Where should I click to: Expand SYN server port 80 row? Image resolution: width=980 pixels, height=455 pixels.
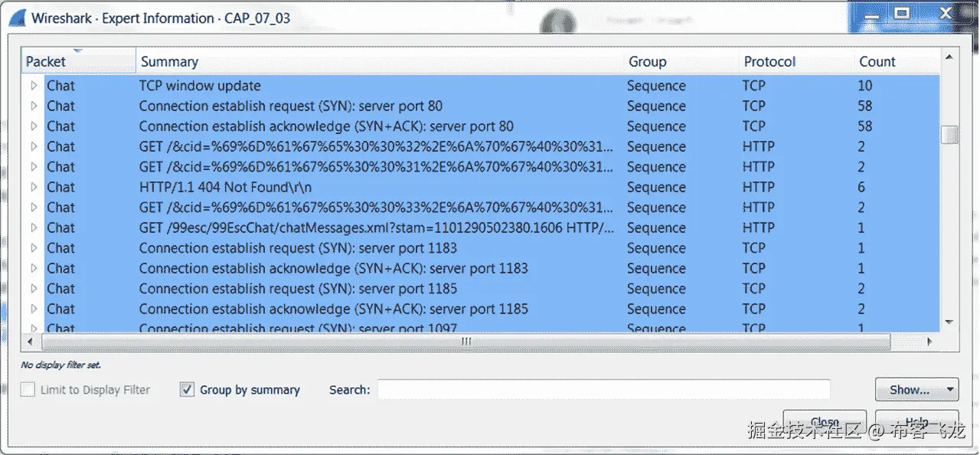pyautogui.click(x=33, y=106)
